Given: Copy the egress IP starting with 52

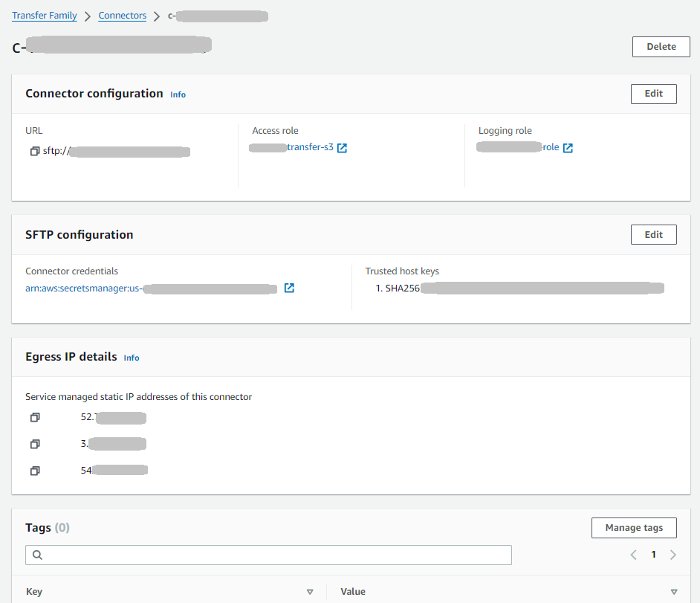Looking at the screenshot, I should [35, 417].
